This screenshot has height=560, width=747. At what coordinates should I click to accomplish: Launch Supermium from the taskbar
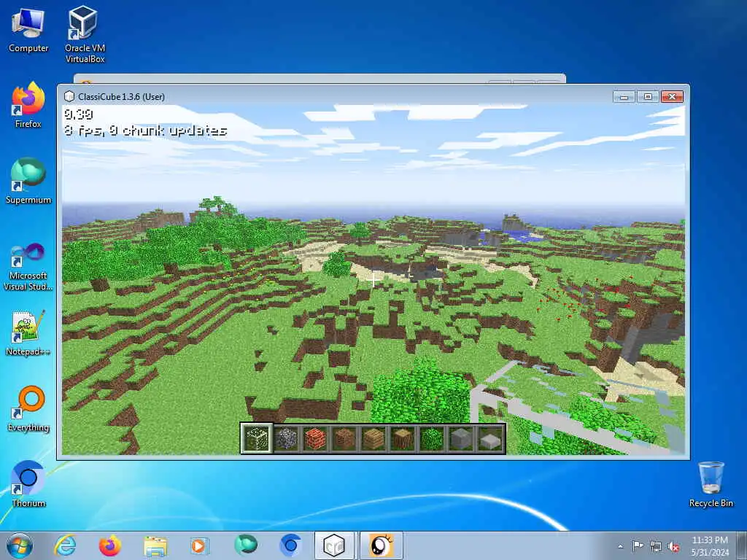click(x=245, y=545)
